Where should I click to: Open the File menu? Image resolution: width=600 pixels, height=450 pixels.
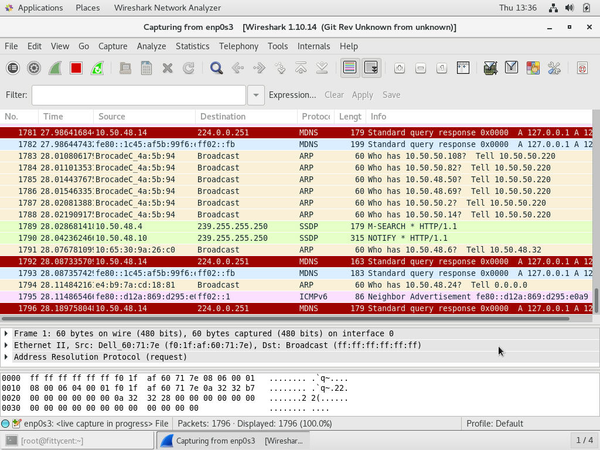11,46
